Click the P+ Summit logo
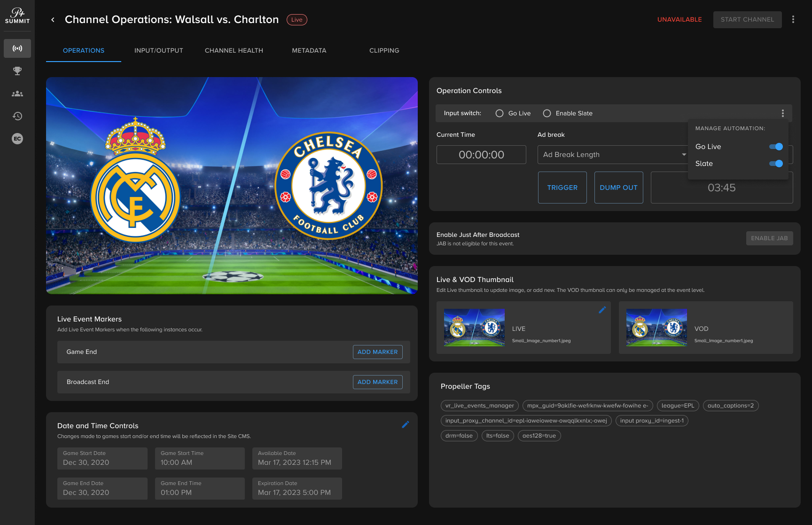This screenshot has width=812, height=525. point(17,16)
